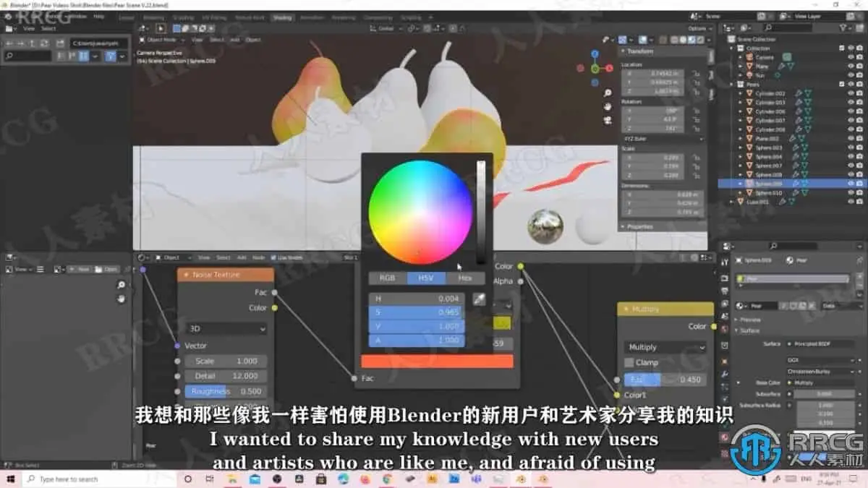The height and width of the screenshot is (488, 868).
Task: Adjust the color picker value brightness bar
Action: [481, 213]
